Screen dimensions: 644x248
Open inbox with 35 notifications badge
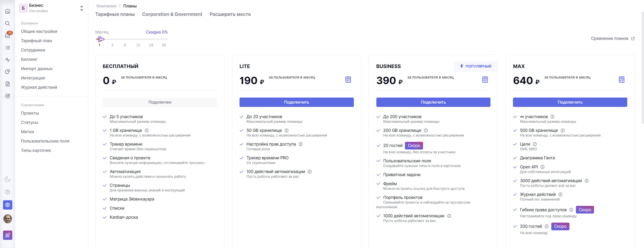(8, 36)
